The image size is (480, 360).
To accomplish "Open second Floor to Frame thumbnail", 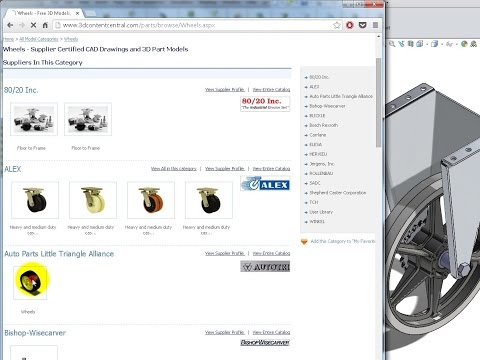I will pyautogui.click(x=88, y=119).
